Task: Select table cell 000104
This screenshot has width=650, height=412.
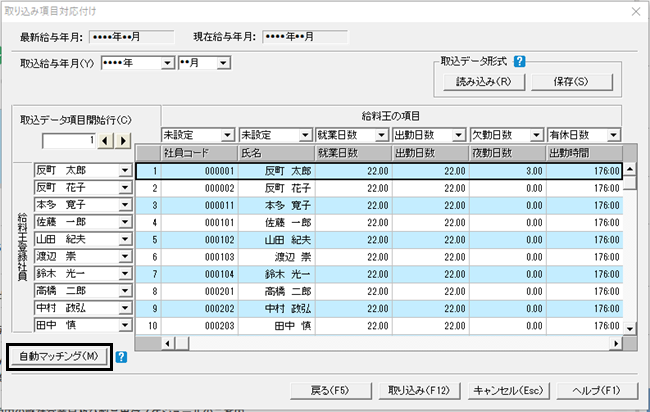Action: click(199, 274)
